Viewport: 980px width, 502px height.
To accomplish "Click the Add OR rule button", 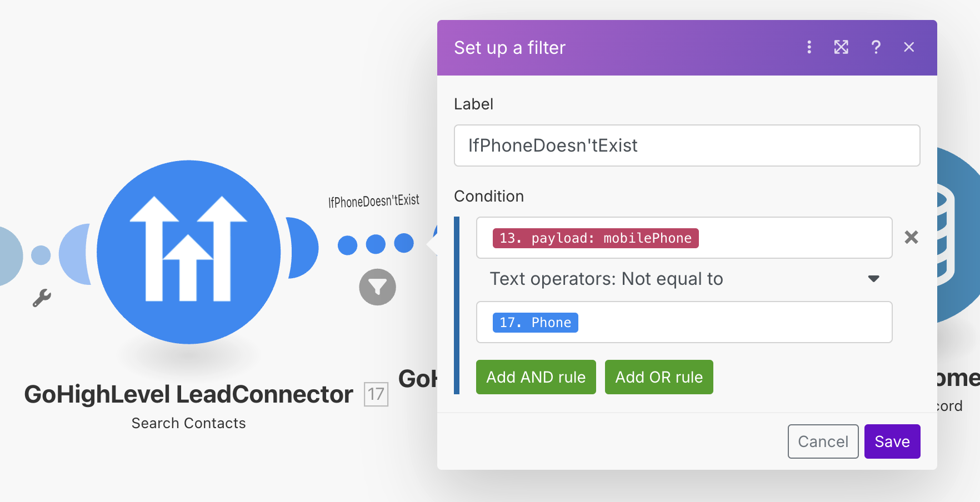I will (659, 377).
